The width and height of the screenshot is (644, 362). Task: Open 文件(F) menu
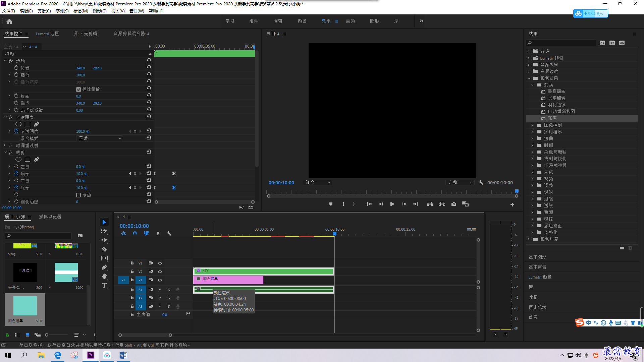9,11
